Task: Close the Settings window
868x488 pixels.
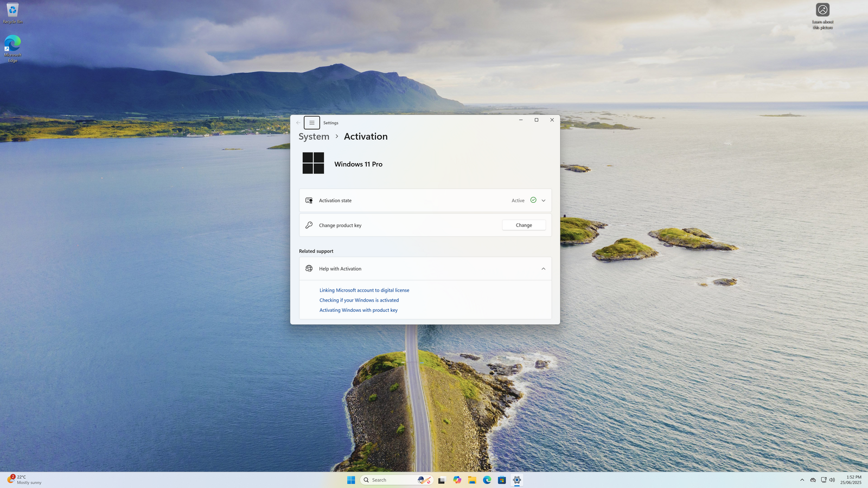Action: coord(552,120)
